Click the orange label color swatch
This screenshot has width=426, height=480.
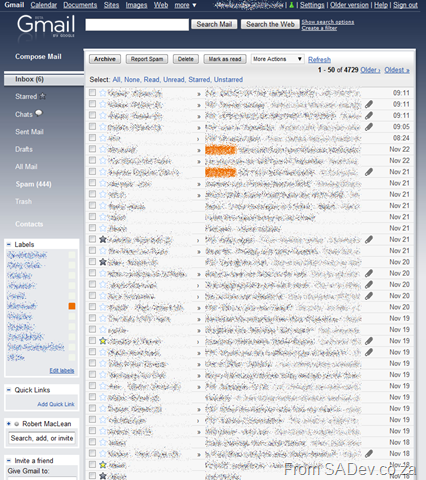point(72,306)
